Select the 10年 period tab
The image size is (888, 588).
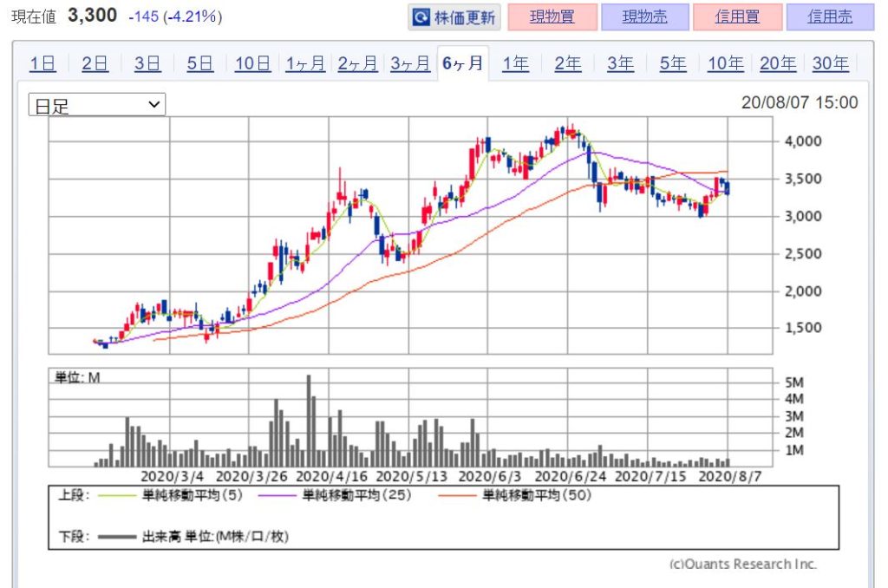[725, 63]
